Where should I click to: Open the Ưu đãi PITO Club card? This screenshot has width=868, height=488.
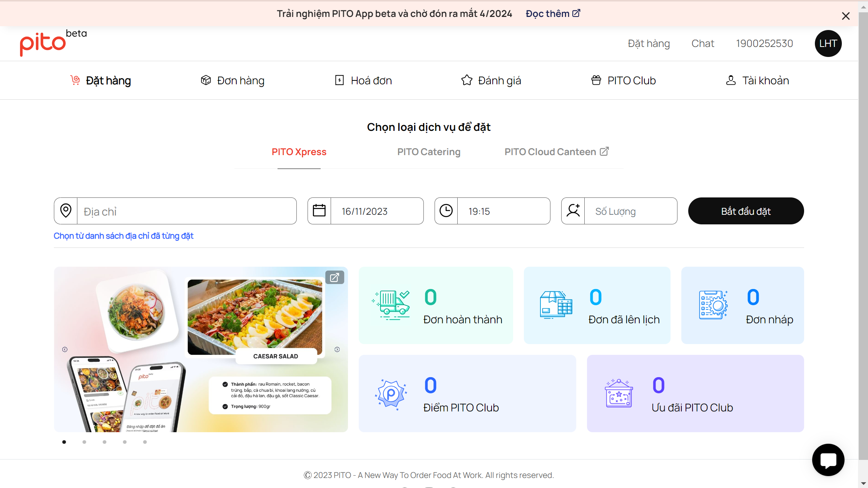(x=695, y=393)
